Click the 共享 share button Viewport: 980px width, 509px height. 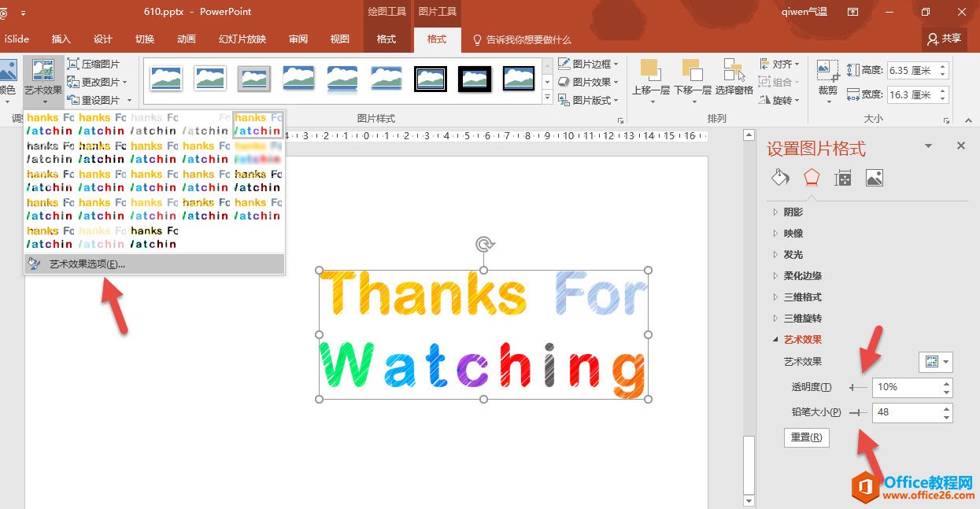click(945, 39)
